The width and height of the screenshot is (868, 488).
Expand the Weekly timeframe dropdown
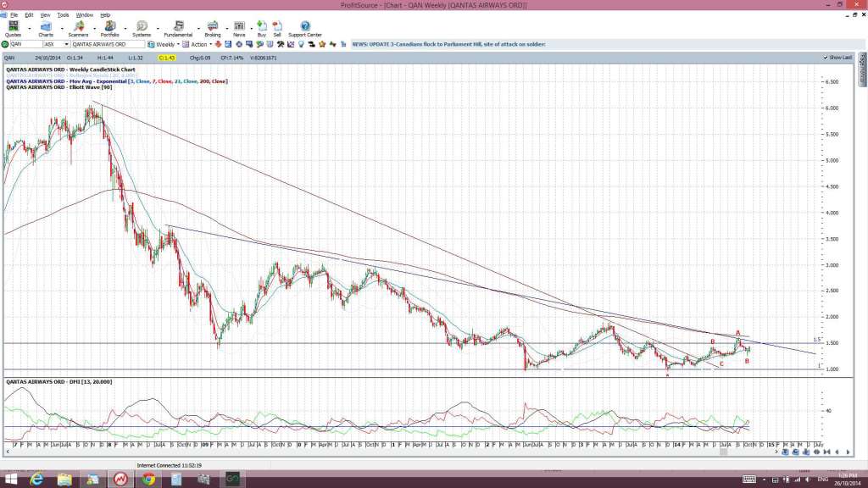(x=178, y=44)
